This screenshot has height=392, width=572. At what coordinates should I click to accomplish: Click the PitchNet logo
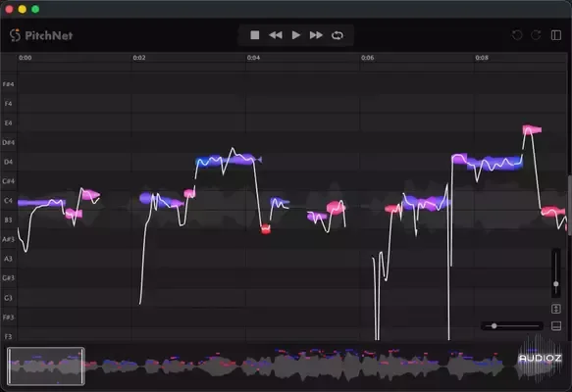tap(41, 35)
